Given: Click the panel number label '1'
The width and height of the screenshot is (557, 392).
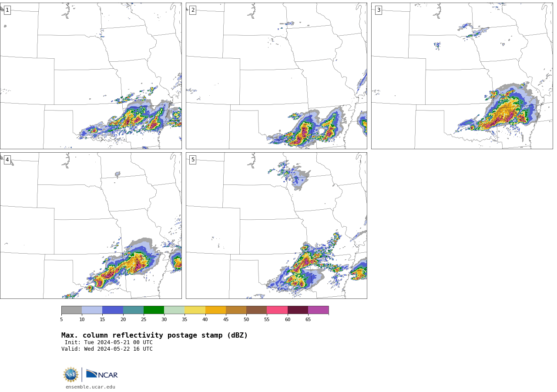Looking at the screenshot, I should coord(7,10).
